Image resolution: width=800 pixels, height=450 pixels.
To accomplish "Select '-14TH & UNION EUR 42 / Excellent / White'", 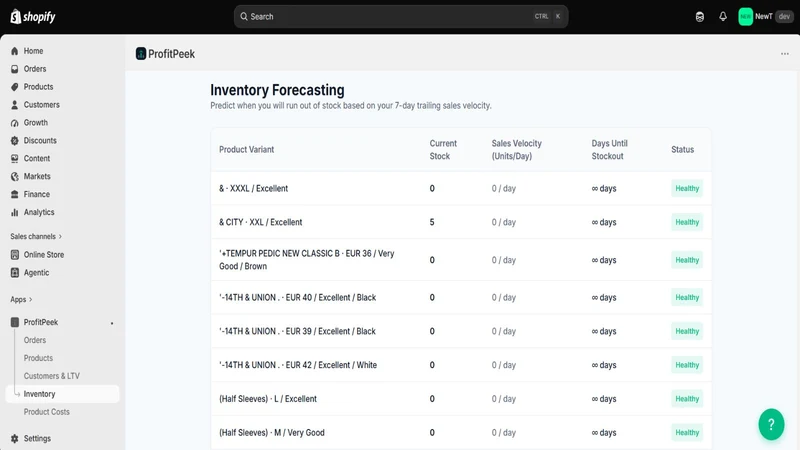I will tap(461, 365).
